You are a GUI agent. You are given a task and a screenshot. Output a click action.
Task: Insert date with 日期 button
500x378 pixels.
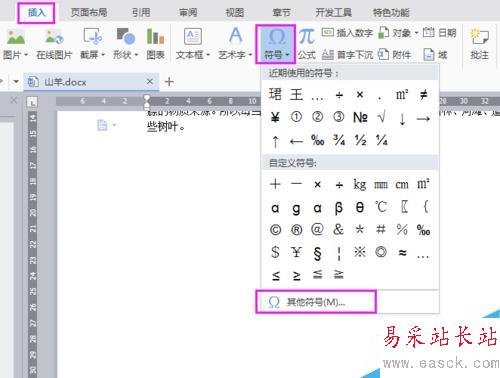tap(439, 33)
